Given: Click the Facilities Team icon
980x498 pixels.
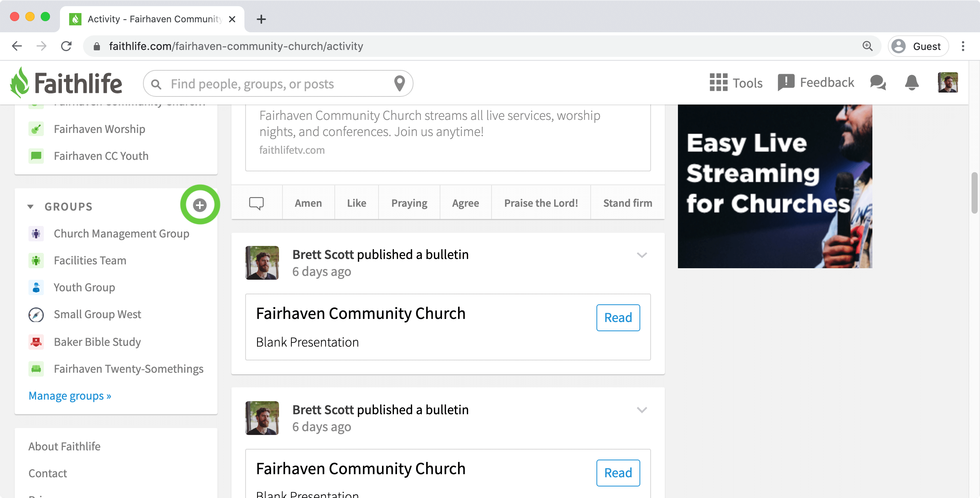Looking at the screenshot, I should (36, 261).
